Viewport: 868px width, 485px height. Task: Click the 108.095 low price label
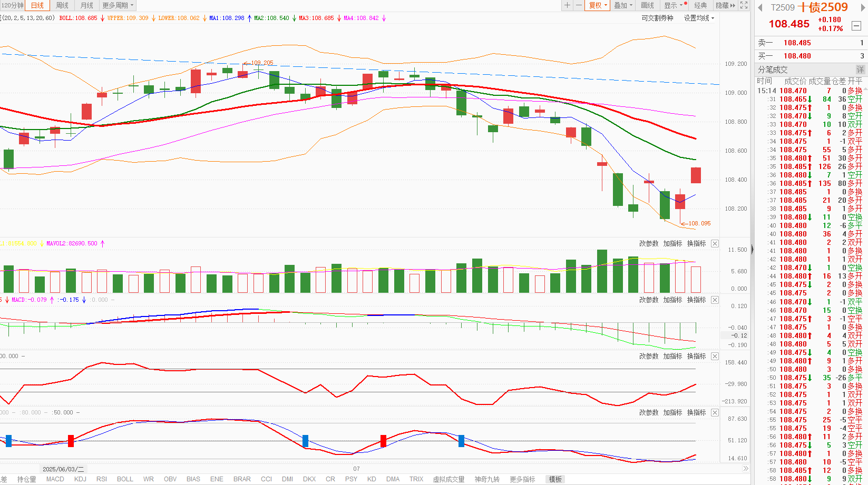(699, 223)
